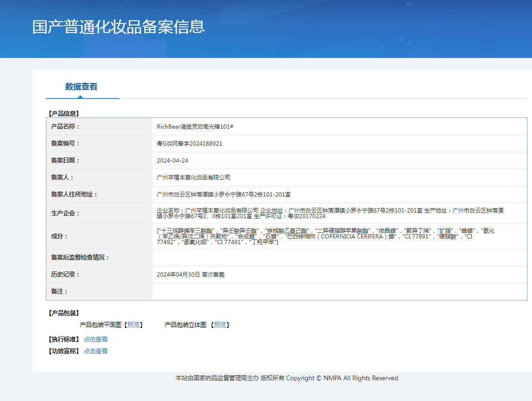
Task: Open 预览 link for 产品包装平面图
Action: [133, 325]
